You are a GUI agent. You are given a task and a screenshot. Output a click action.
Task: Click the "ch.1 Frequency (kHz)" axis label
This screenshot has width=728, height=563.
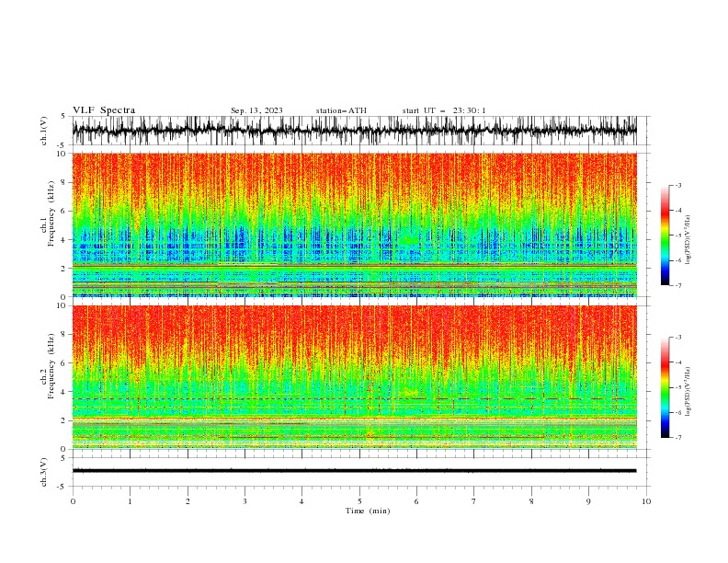48,213
